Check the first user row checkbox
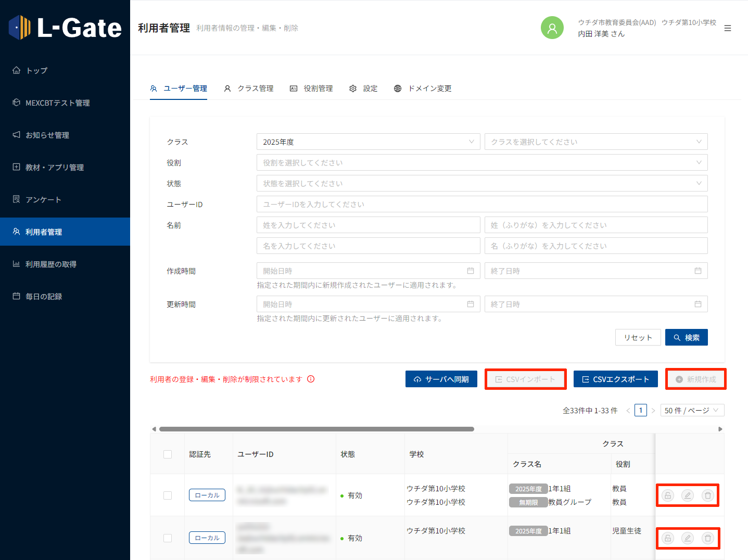The width and height of the screenshot is (748, 560). [x=168, y=495]
